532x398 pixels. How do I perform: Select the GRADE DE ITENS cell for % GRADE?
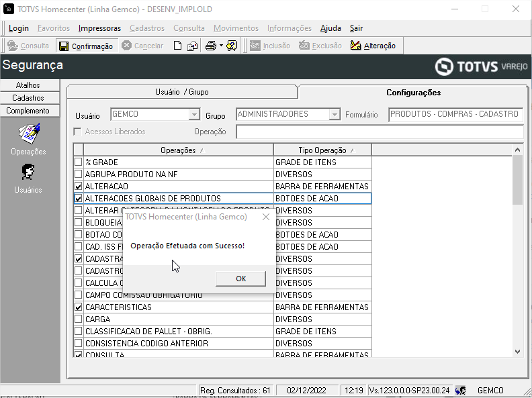322,162
